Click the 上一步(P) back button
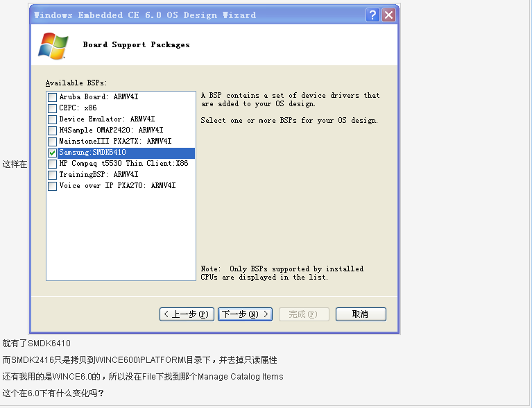Screen dimensions: 532x408 (x=187, y=314)
